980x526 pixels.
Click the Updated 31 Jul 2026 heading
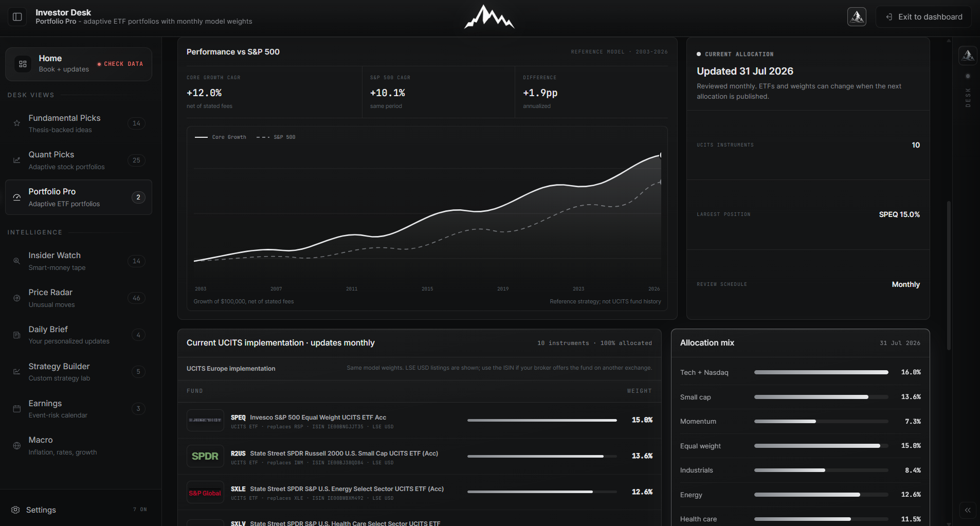(x=745, y=71)
